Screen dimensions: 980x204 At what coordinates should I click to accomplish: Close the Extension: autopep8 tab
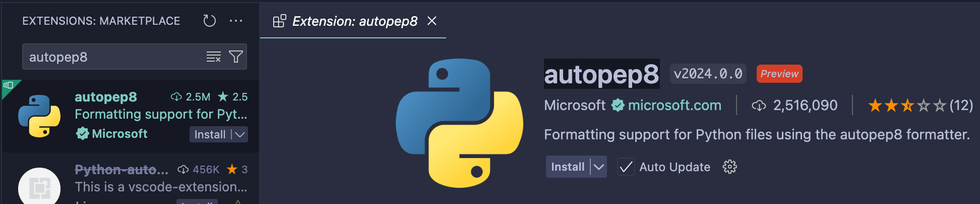432,21
